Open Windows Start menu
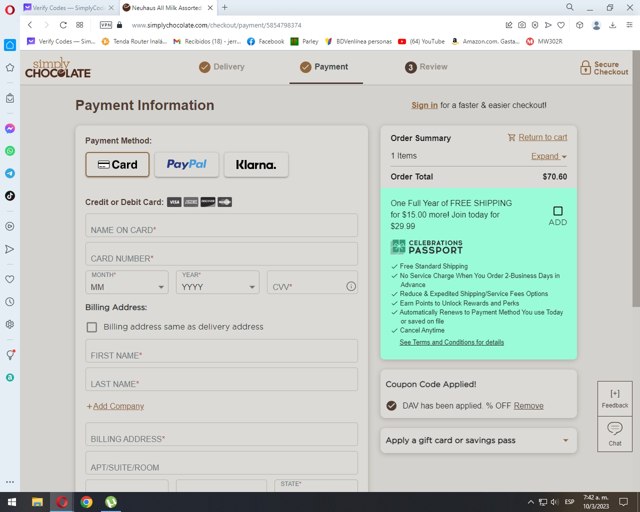This screenshot has width=640, height=512. point(12,502)
